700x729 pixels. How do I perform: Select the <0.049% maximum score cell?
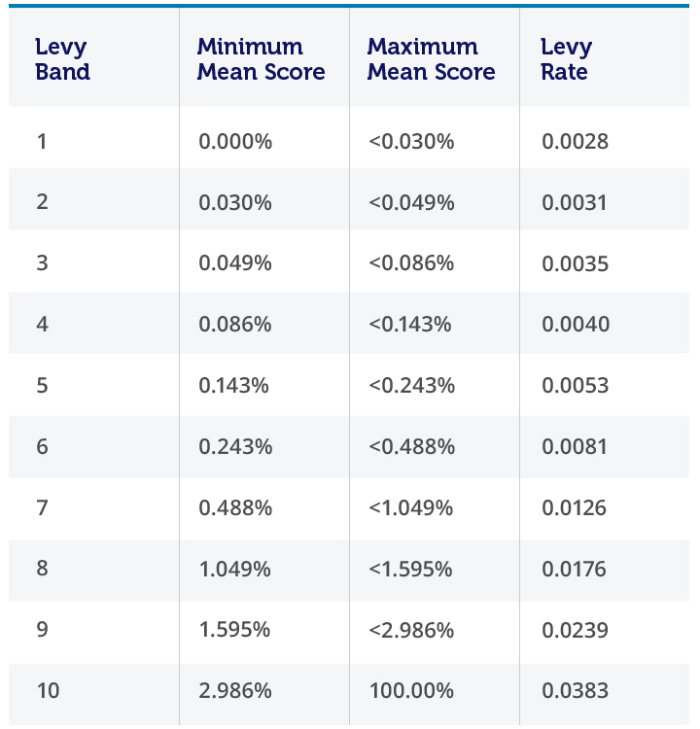coord(411,203)
